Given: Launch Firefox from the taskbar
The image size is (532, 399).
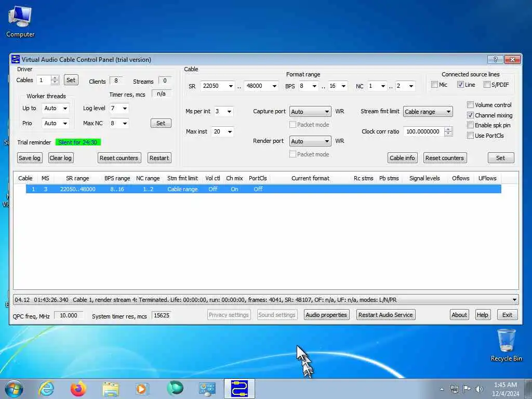Looking at the screenshot, I should [78, 389].
